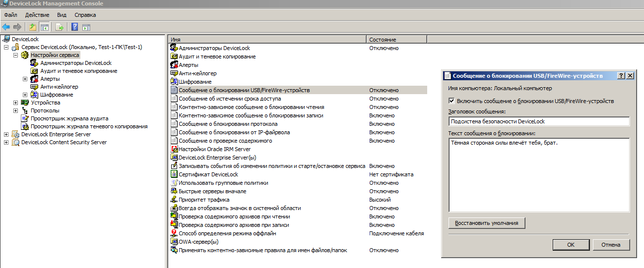Click the Анти-кейлогер keyboard icon in the tree

click(x=34, y=87)
